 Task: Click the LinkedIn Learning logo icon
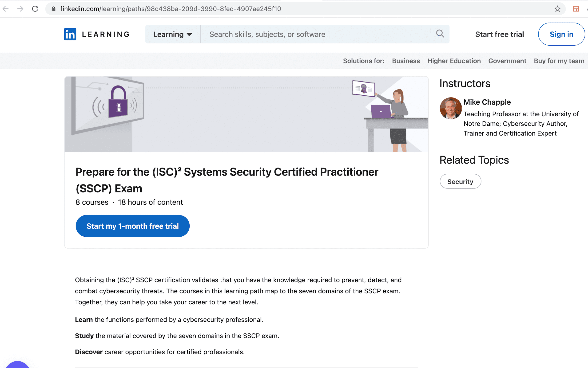pos(70,34)
